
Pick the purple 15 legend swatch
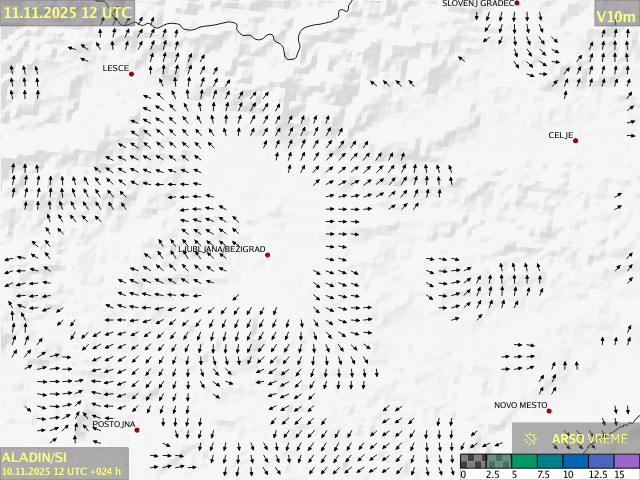[x=627, y=461]
